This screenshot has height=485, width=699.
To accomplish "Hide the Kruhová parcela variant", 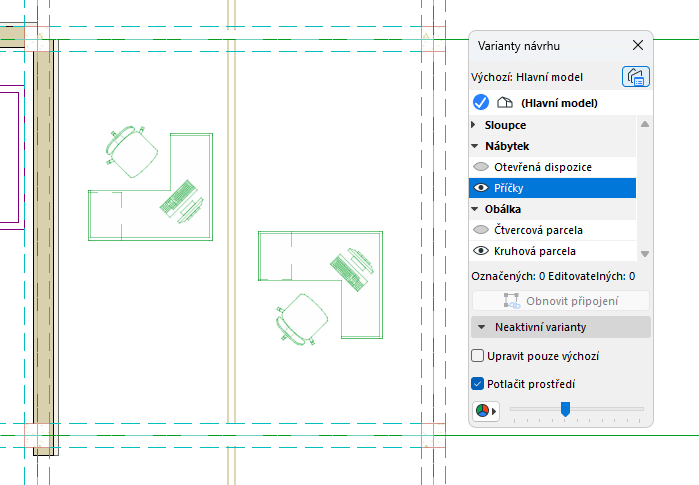I will tap(481, 251).
